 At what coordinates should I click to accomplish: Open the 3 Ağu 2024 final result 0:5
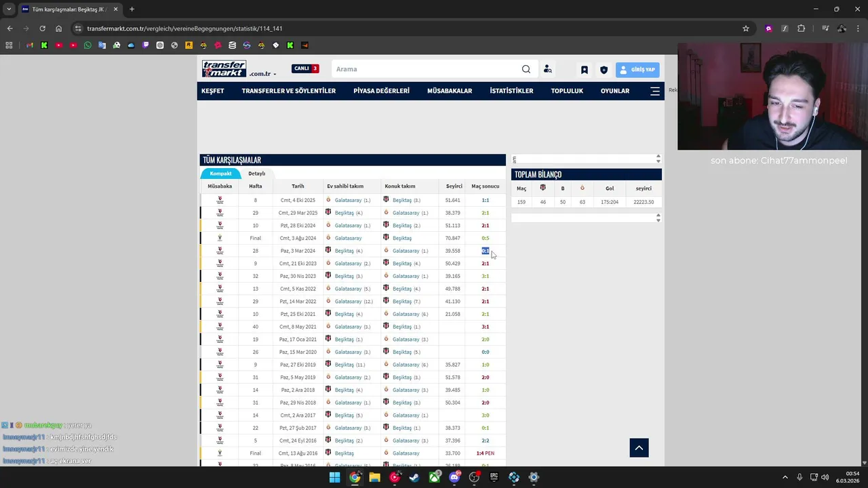pos(486,239)
